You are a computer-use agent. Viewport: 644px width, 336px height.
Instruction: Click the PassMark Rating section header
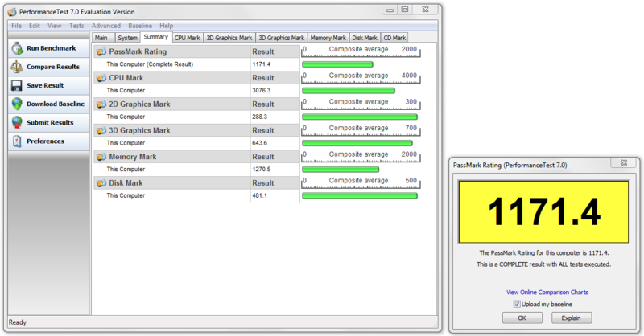coord(196,51)
